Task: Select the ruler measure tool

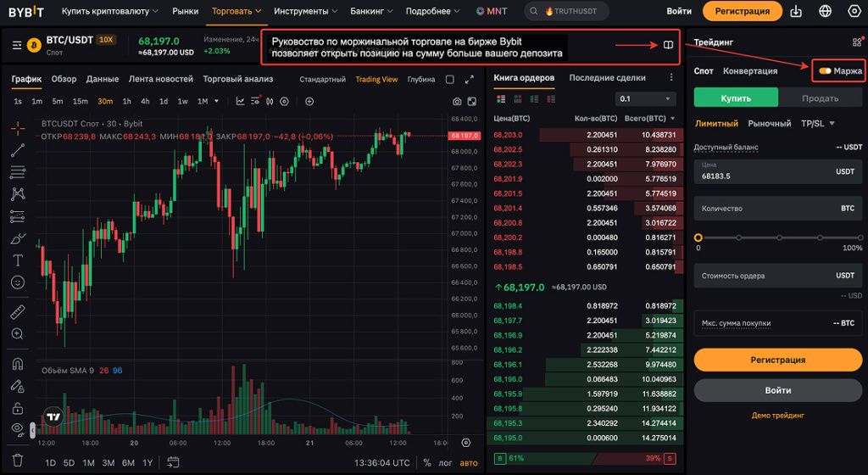Action: point(18,311)
